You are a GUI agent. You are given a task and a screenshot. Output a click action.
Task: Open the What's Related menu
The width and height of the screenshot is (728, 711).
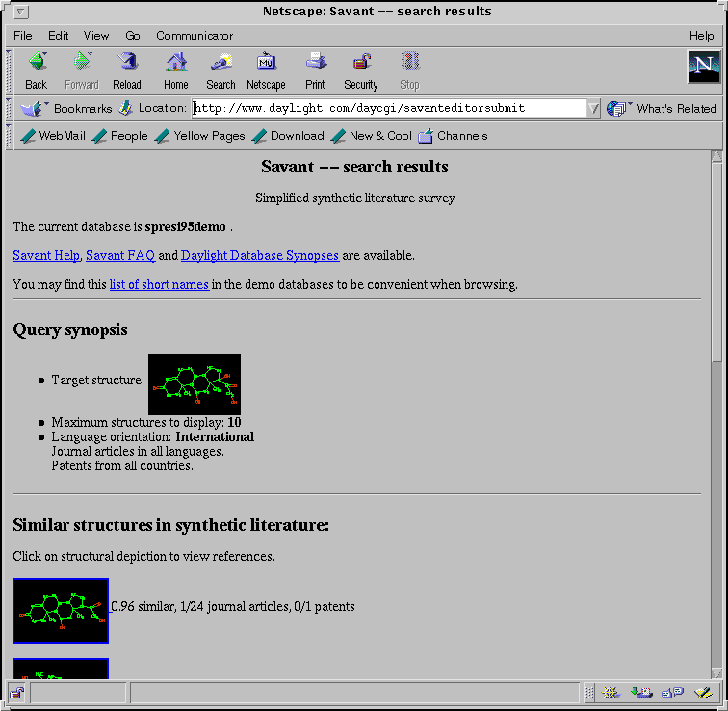coord(665,109)
